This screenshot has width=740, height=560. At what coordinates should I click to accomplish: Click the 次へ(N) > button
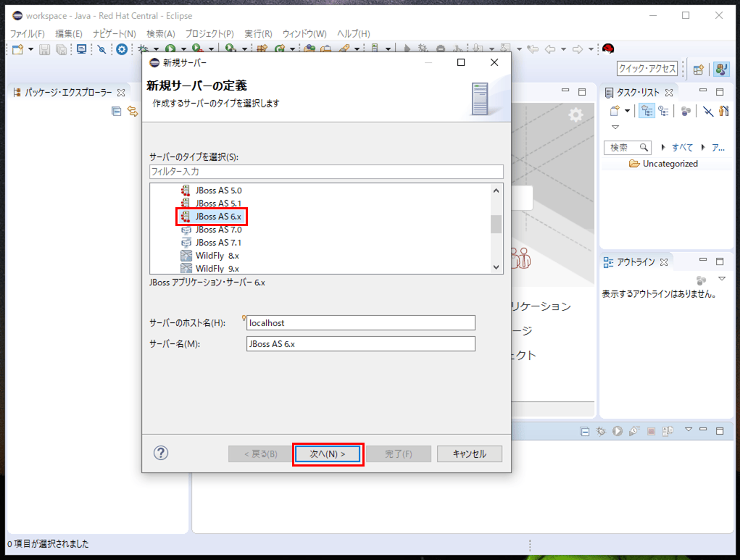[x=328, y=454]
